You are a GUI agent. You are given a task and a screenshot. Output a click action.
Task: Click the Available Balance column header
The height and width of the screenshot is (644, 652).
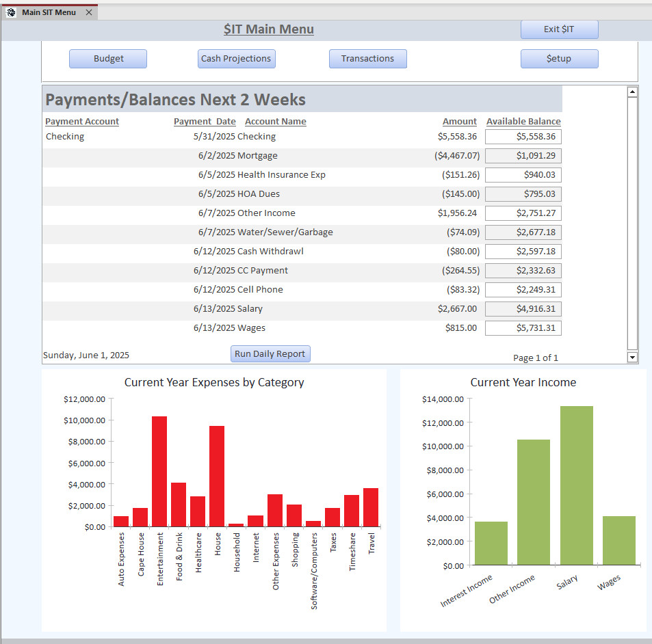[523, 121]
